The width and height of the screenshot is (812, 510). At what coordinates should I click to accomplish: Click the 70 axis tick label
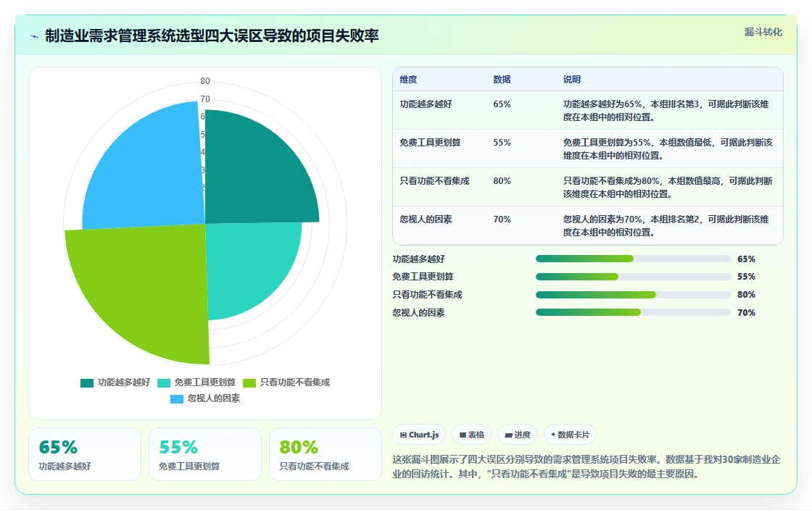(x=205, y=99)
